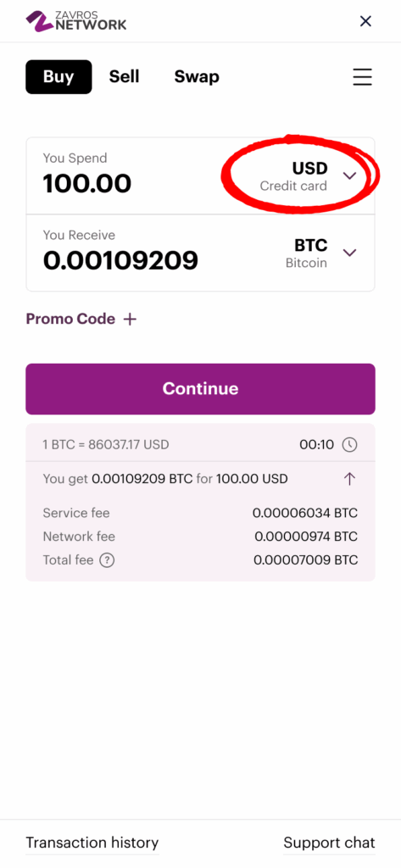401x868 pixels.
Task: Click the 1 BTC exchange rate text
Action: [106, 444]
